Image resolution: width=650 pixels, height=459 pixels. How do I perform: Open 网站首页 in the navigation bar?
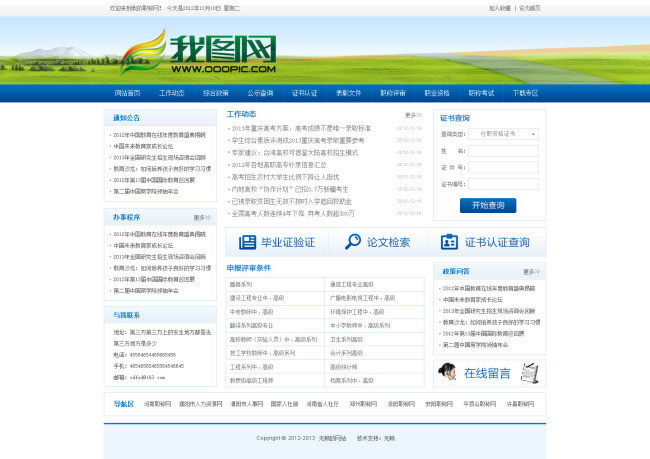tap(128, 93)
